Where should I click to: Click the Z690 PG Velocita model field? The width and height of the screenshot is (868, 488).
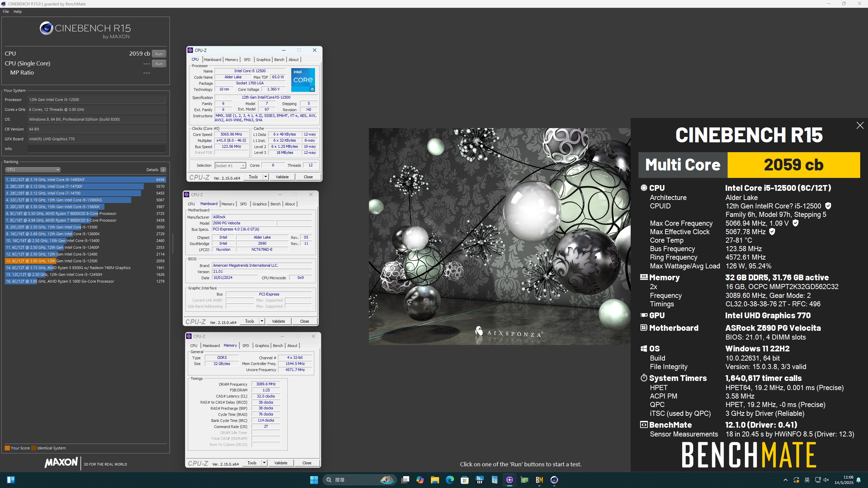244,223
